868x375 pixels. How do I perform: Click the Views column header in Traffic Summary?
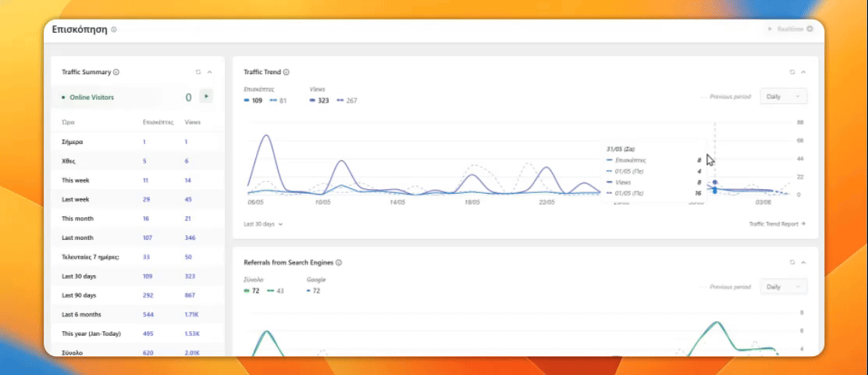pyautogui.click(x=193, y=123)
